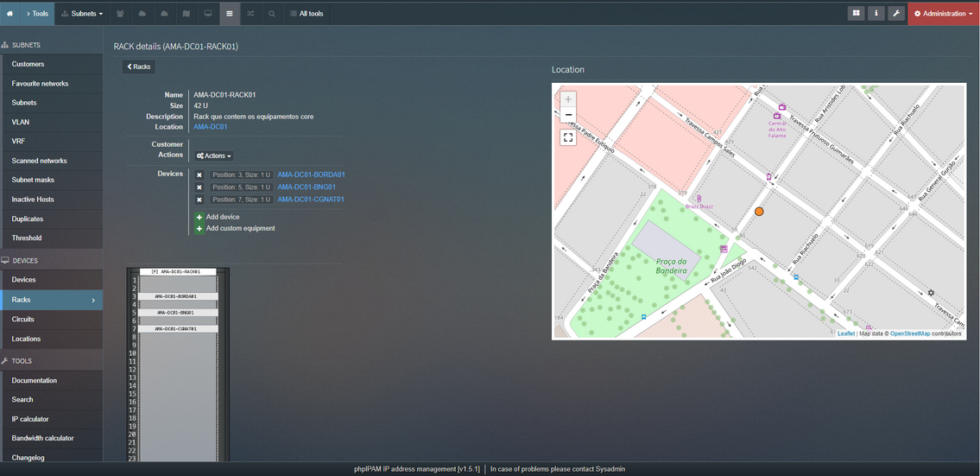Click AMA-DC01-BORDA01 slot in rack diagram
980x476 pixels.
tap(178, 296)
